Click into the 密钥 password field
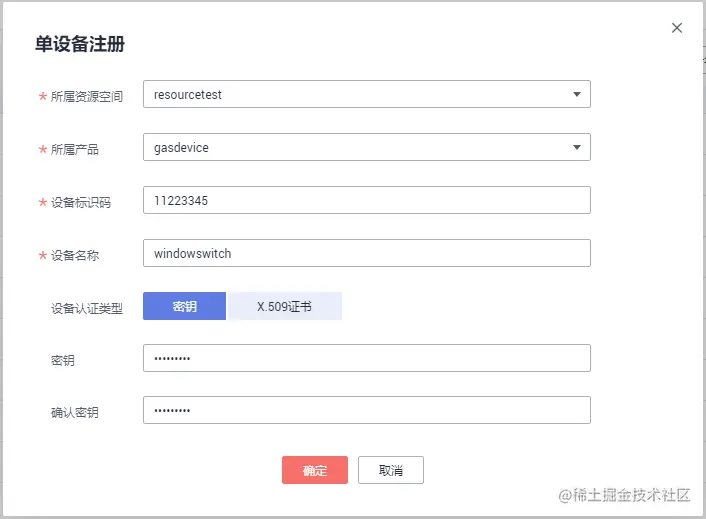Screen dimensions: 706x519 [x=367, y=358]
